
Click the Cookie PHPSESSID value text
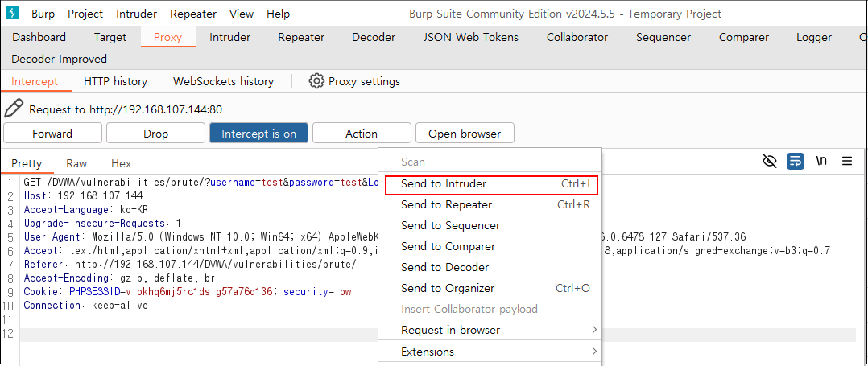point(199,291)
